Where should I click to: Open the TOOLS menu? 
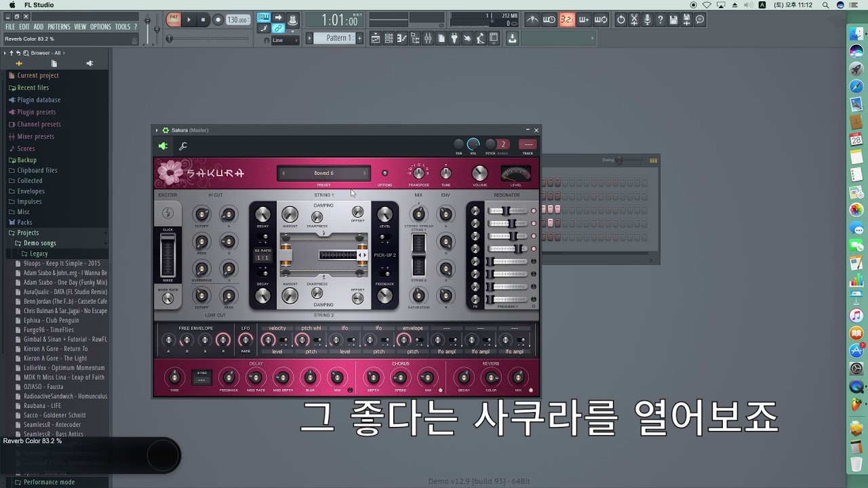(x=123, y=27)
